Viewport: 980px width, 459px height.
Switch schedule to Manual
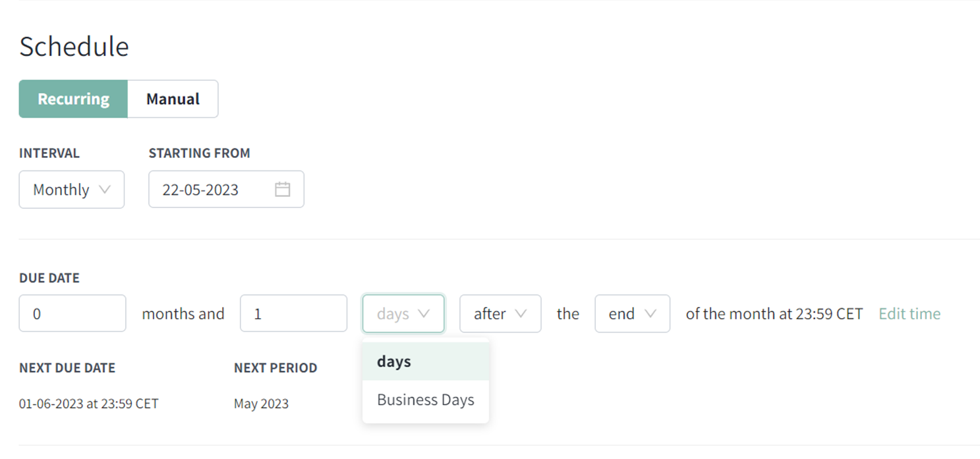tap(173, 99)
